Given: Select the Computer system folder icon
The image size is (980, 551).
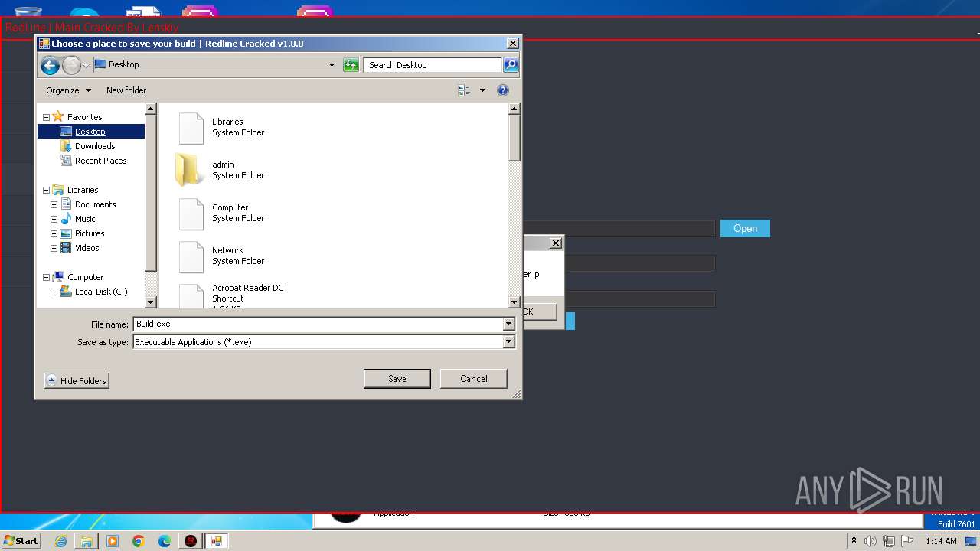Looking at the screenshot, I should (x=191, y=214).
